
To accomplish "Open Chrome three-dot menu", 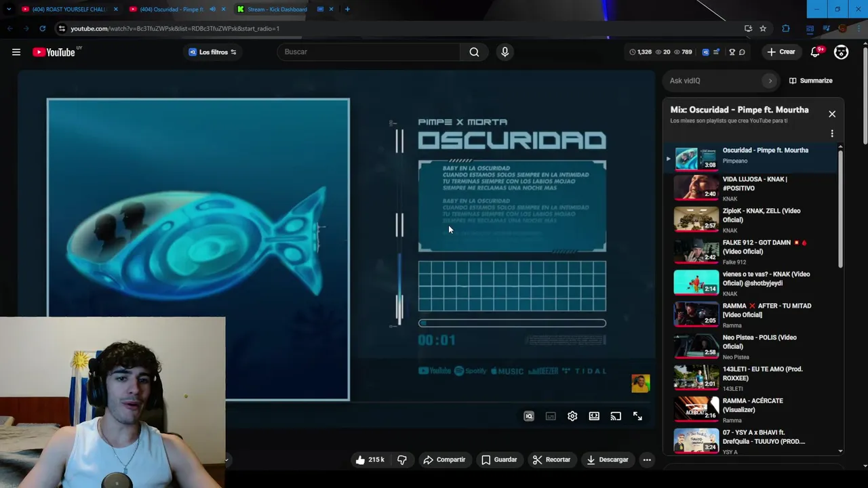I will [x=859, y=28].
